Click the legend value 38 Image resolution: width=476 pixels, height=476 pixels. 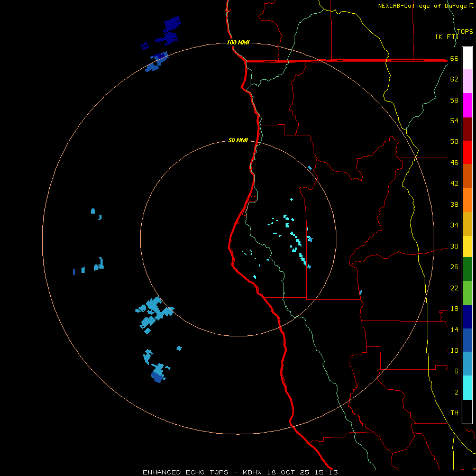454,204
